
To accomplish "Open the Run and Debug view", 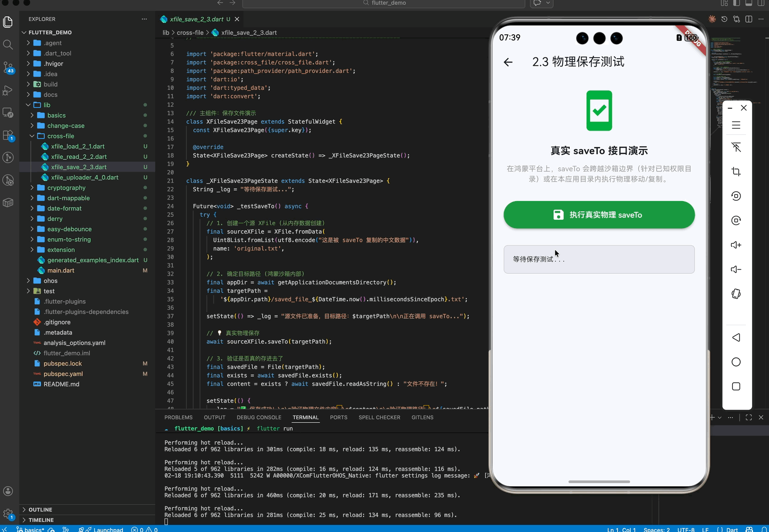I will (8, 90).
